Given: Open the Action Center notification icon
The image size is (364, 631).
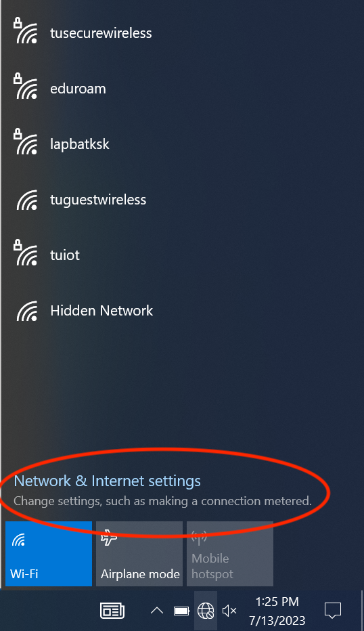Looking at the screenshot, I should point(333,611).
